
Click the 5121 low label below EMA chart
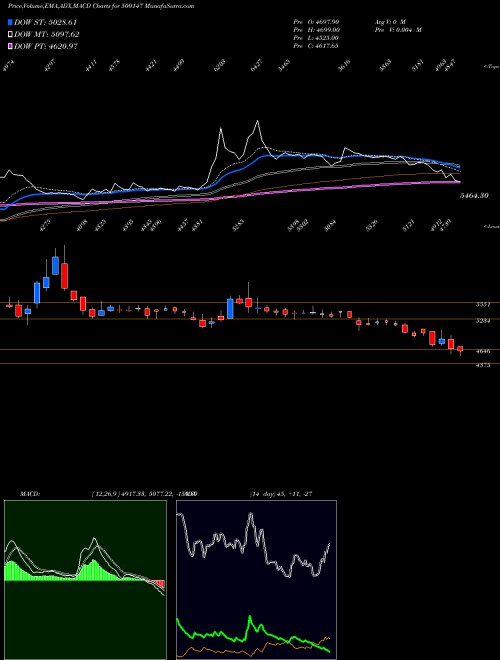407,228
